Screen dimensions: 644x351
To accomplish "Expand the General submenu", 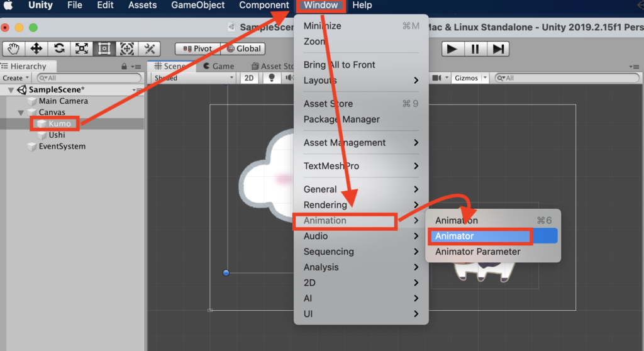I will 361,189.
